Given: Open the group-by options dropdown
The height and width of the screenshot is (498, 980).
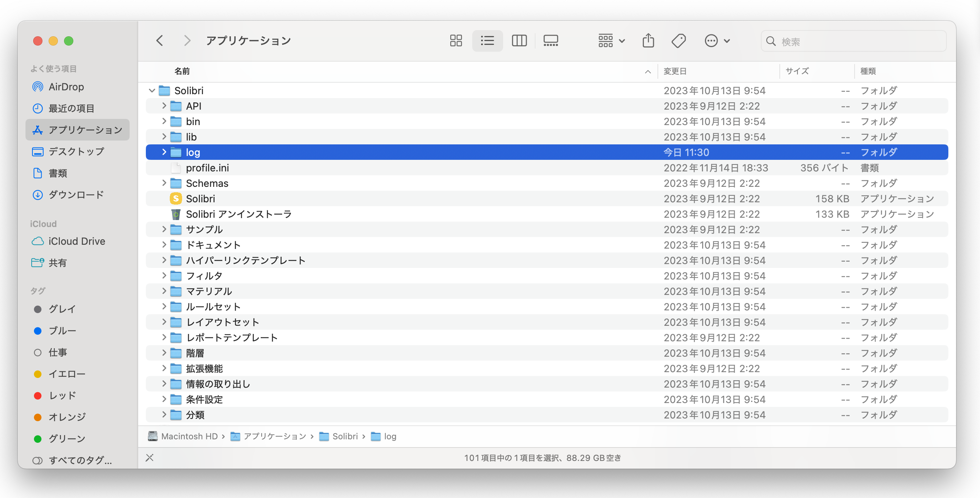Looking at the screenshot, I should pyautogui.click(x=612, y=41).
